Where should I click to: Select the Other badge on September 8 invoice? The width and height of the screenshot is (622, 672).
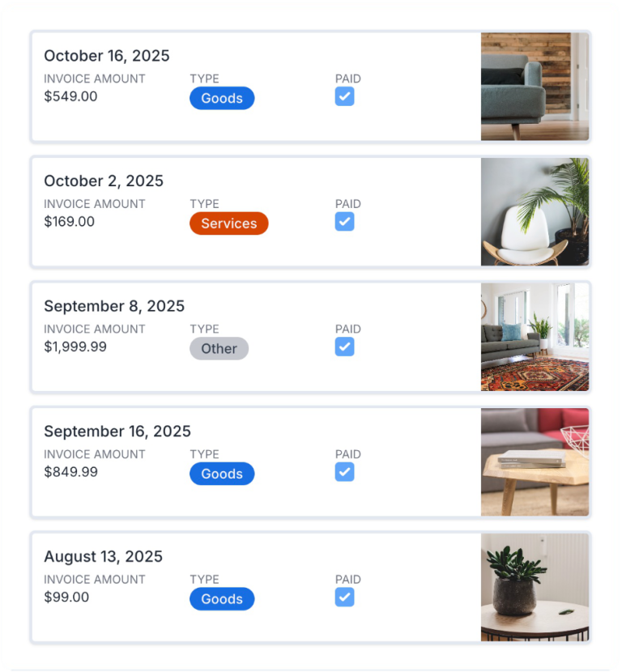coord(219,348)
